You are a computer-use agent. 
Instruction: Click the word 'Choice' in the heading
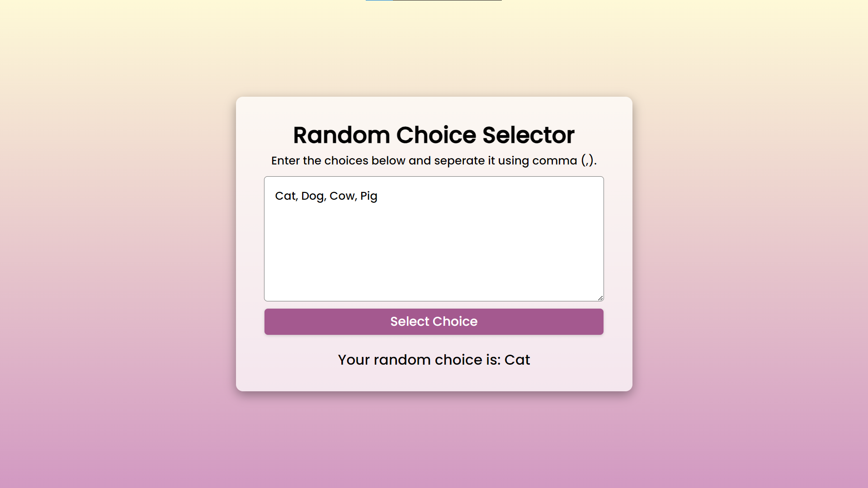click(436, 135)
